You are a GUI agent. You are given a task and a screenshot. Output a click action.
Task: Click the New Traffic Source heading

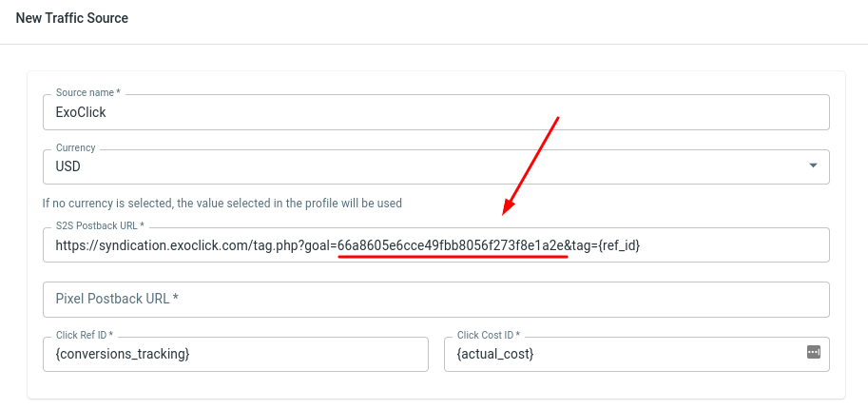tap(72, 18)
